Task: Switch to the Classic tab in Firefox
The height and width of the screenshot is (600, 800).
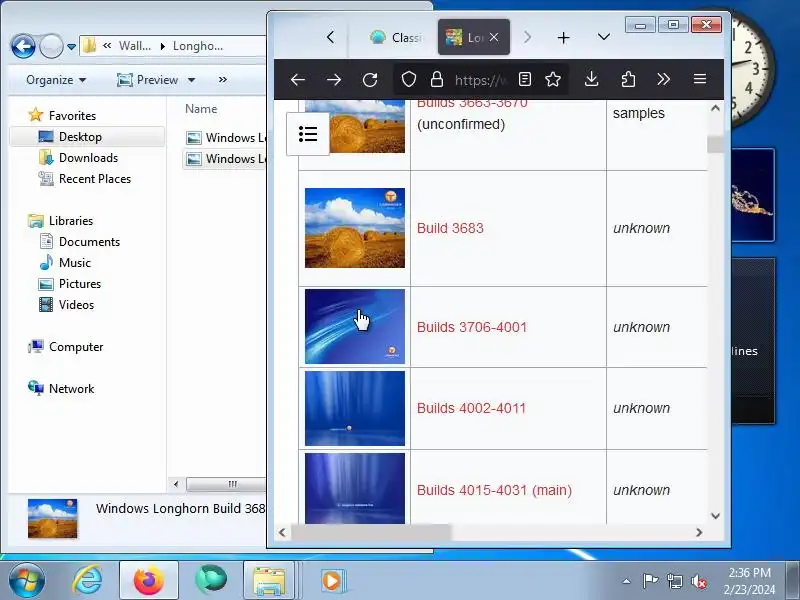Action: (395, 37)
